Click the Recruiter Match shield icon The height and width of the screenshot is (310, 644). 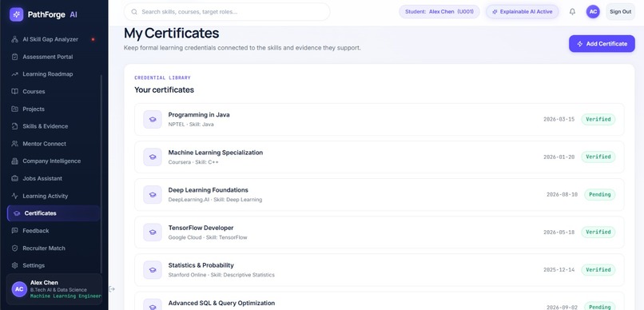click(15, 248)
